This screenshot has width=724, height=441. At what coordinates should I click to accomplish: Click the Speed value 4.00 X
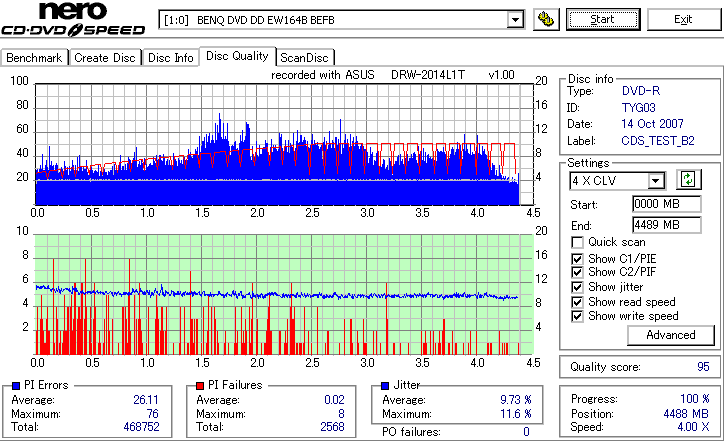[x=693, y=427]
